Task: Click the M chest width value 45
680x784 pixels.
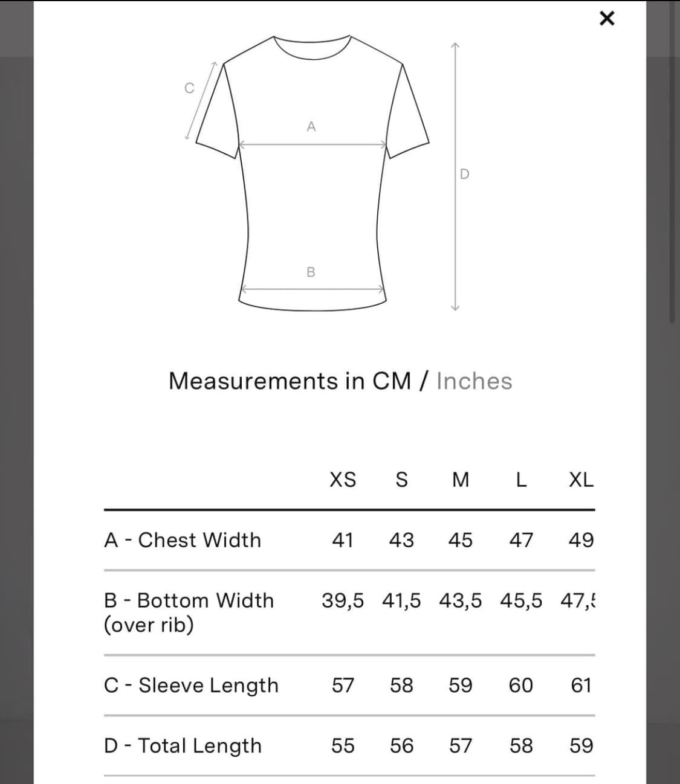Action: coord(461,540)
